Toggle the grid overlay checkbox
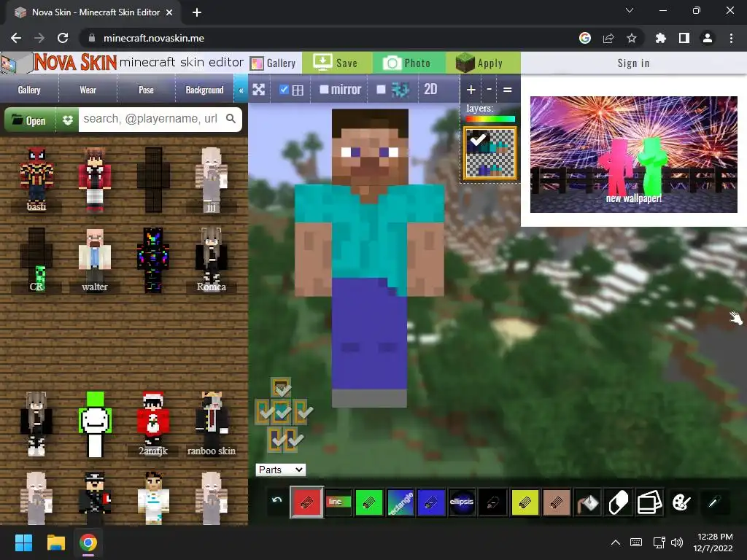The image size is (747, 560). [x=284, y=90]
